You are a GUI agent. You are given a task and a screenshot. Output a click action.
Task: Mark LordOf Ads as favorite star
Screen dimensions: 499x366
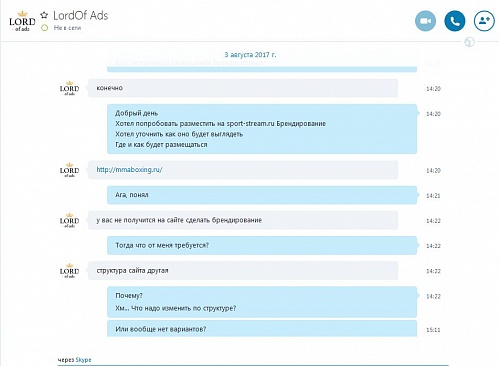click(x=44, y=15)
